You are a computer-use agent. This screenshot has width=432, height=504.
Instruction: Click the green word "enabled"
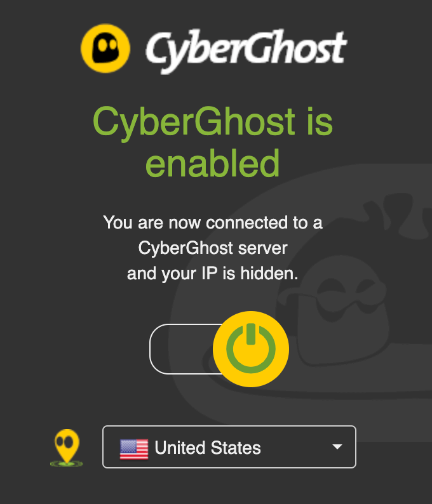(213, 163)
